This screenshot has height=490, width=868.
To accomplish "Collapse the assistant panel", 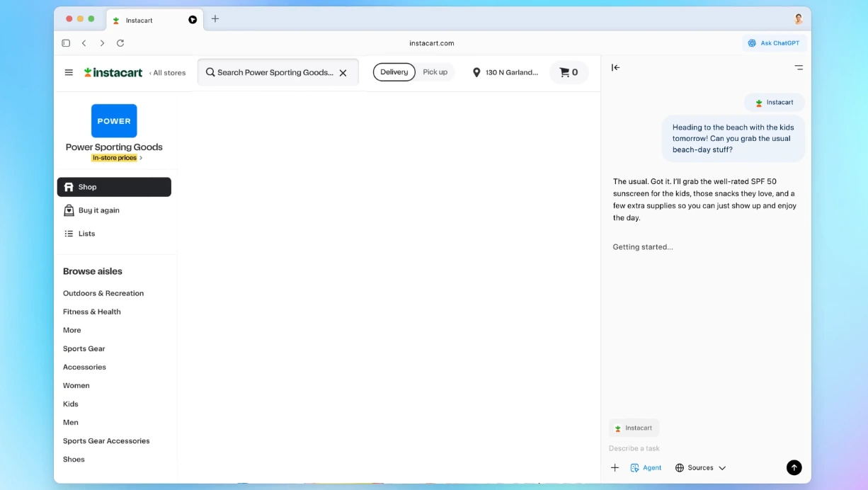I will pyautogui.click(x=615, y=68).
